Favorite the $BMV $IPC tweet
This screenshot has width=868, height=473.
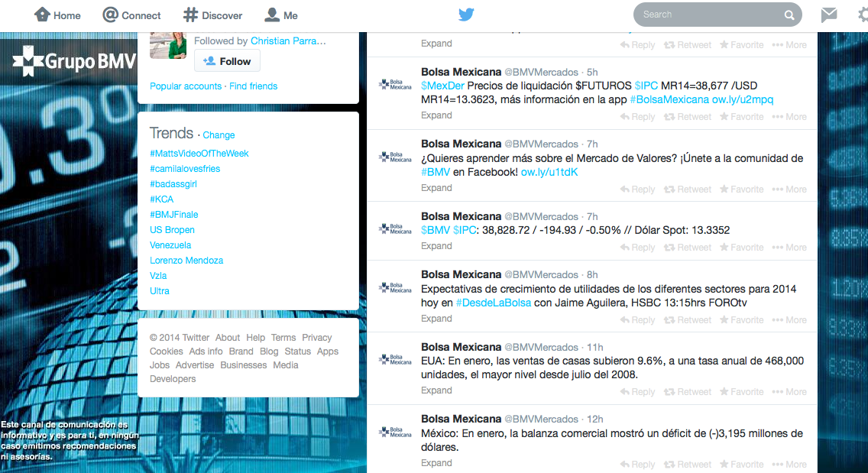click(x=741, y=248)
